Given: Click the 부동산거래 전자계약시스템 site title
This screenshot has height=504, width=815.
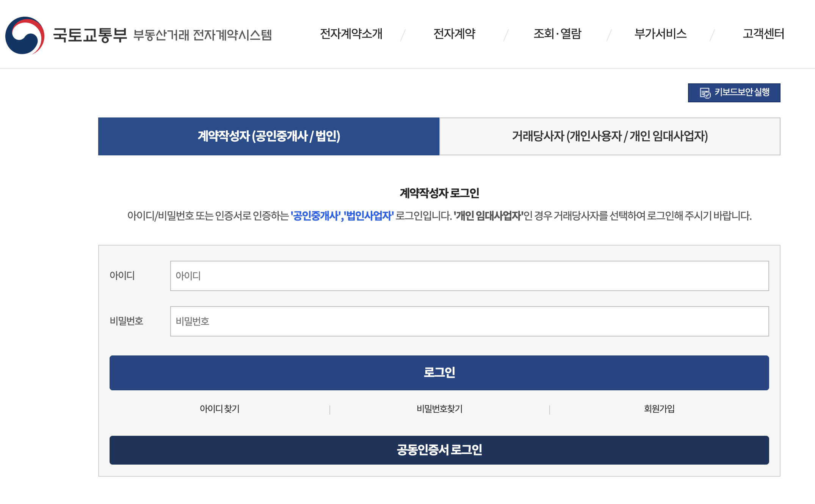Looking at the screenshot, I should pyautogui.click(x=204, y=35).
